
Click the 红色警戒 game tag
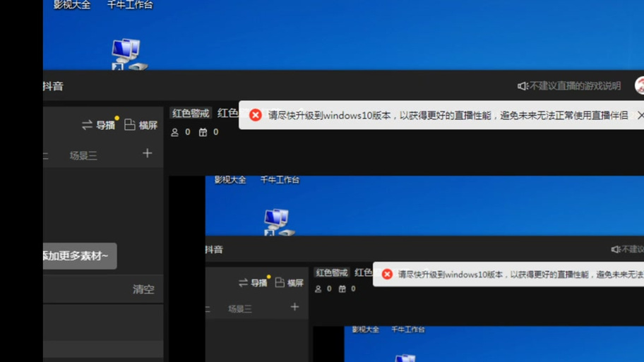191,114
